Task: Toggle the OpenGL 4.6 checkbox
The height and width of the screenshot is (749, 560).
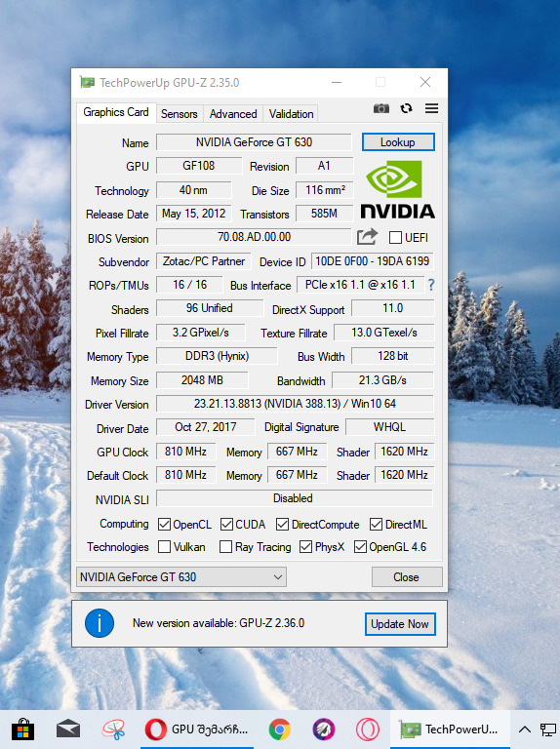Action: tap(360, 546)
